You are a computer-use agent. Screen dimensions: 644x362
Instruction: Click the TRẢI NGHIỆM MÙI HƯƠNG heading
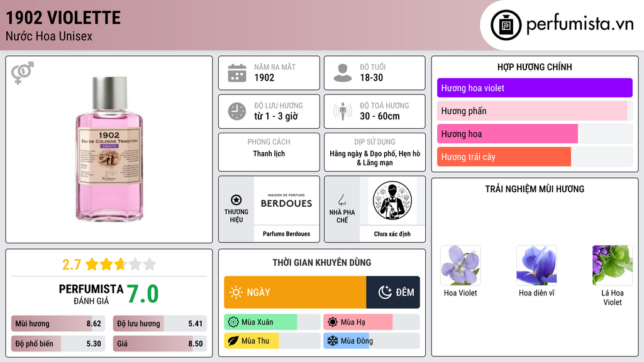535,189
